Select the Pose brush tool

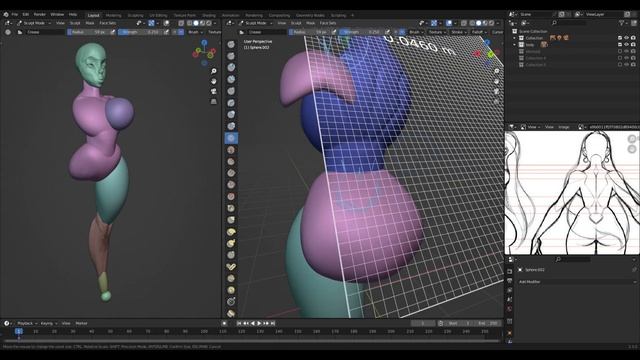point(231,267)
